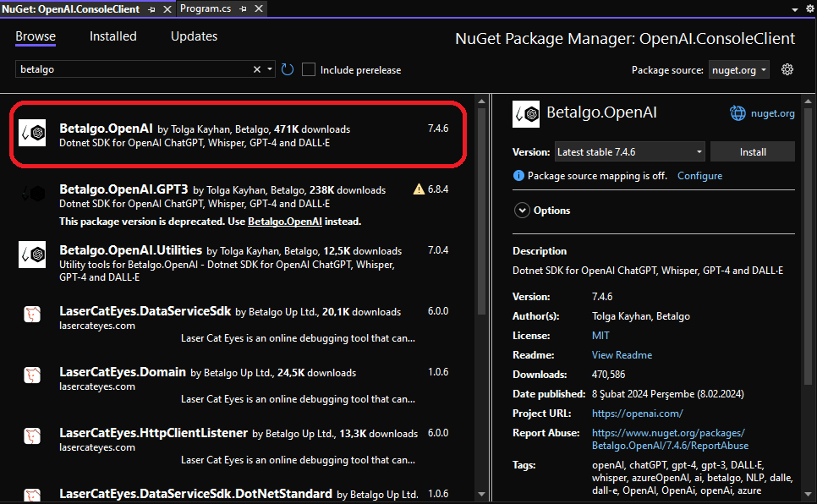
Task: Follow Betalgo.OpenAI link in deprecation message
Action: (284, 221)
